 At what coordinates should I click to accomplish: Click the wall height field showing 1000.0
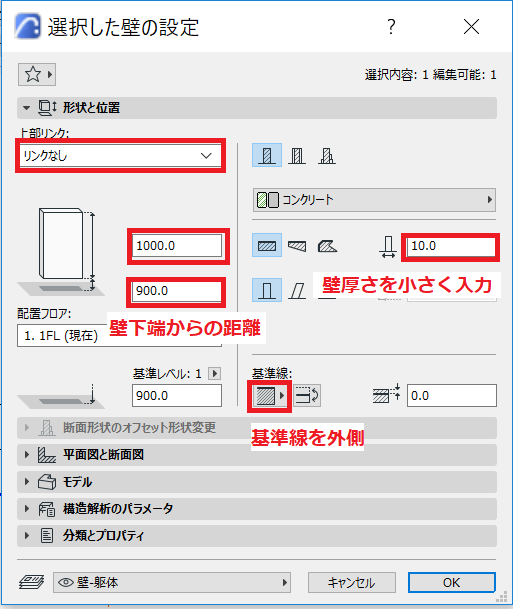177,246
